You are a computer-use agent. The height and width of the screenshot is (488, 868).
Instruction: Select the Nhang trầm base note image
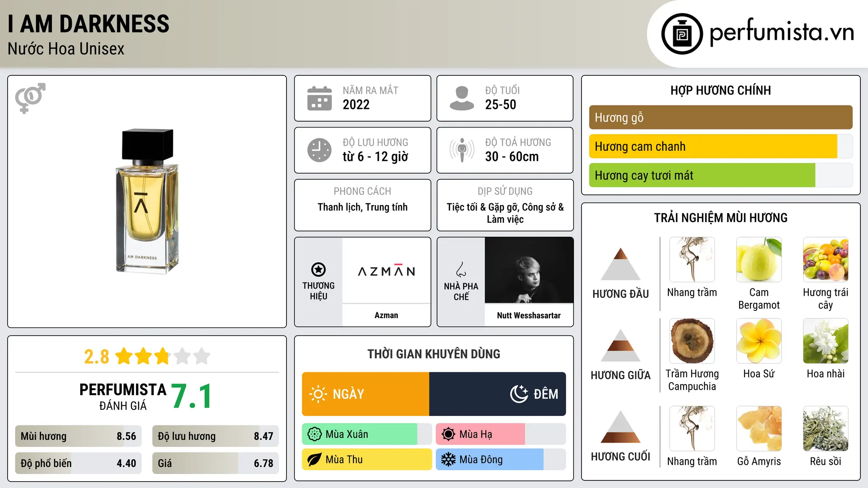click(692, 429)
